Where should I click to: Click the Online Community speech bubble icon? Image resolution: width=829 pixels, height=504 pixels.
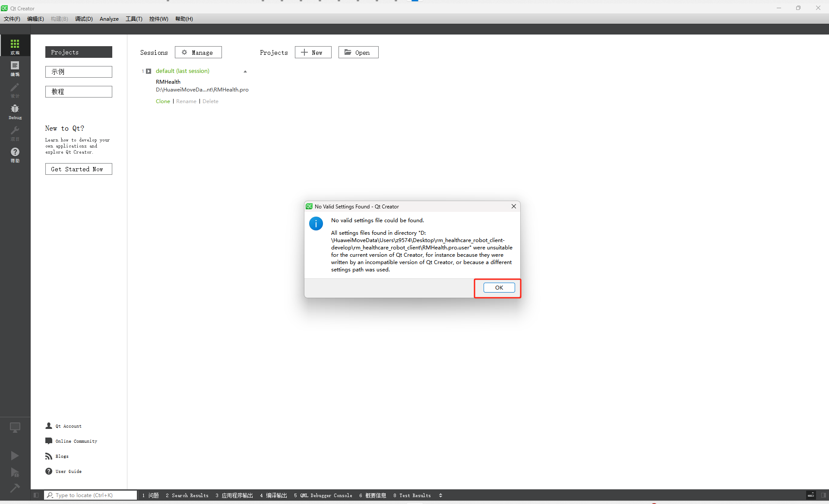tap(49, 441)
